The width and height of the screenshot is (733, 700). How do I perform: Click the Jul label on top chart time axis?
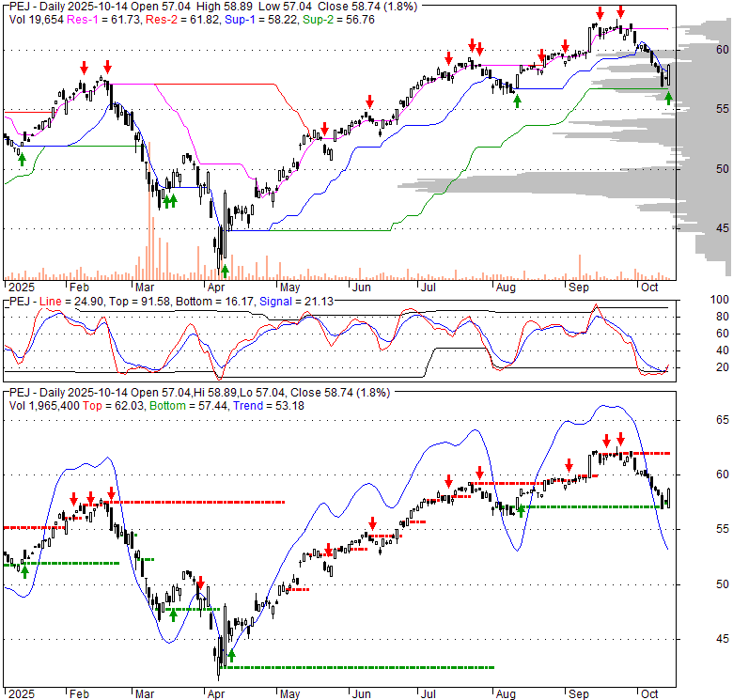tap(428, 288)
